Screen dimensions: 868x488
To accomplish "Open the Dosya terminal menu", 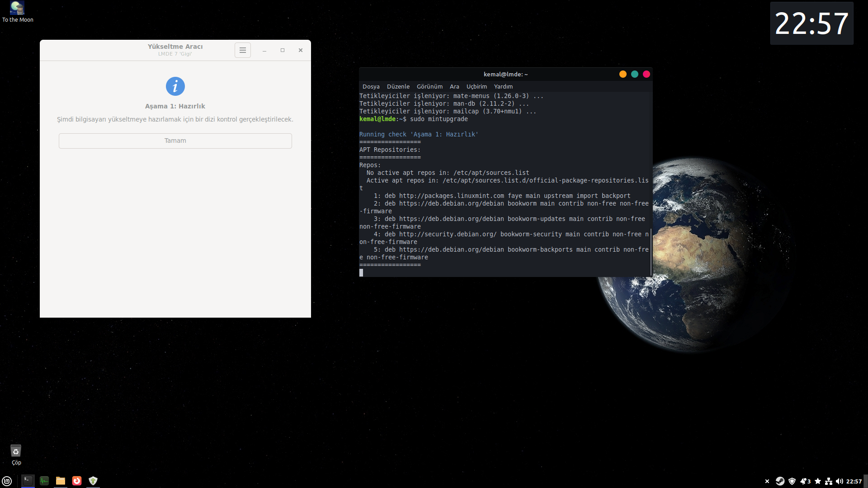I will point(371,86).
